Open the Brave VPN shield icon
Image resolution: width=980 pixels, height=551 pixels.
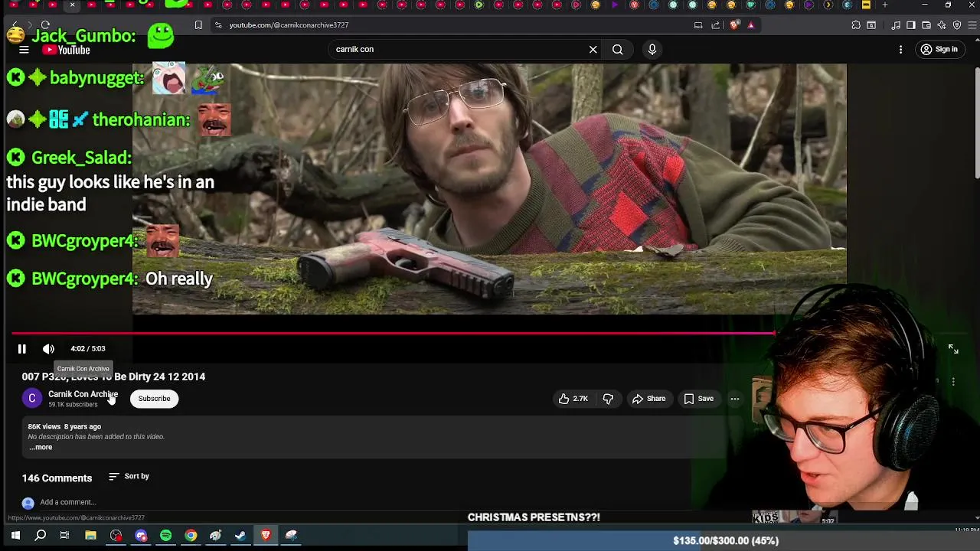[957, 25]
